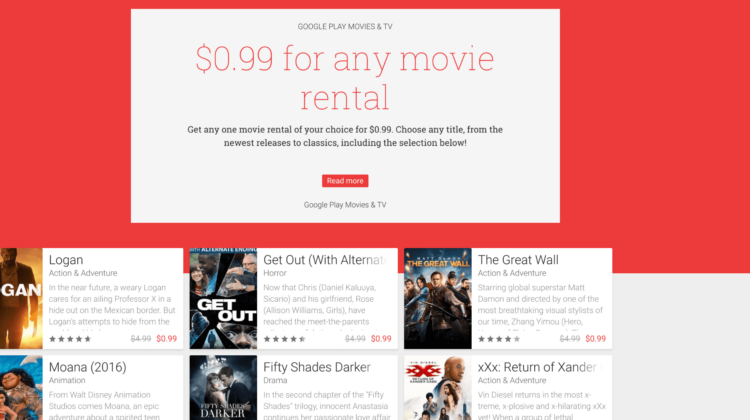Select the xXx Return of Xander Cage poster
The image size is (750, 420).
tap(438, 387)
